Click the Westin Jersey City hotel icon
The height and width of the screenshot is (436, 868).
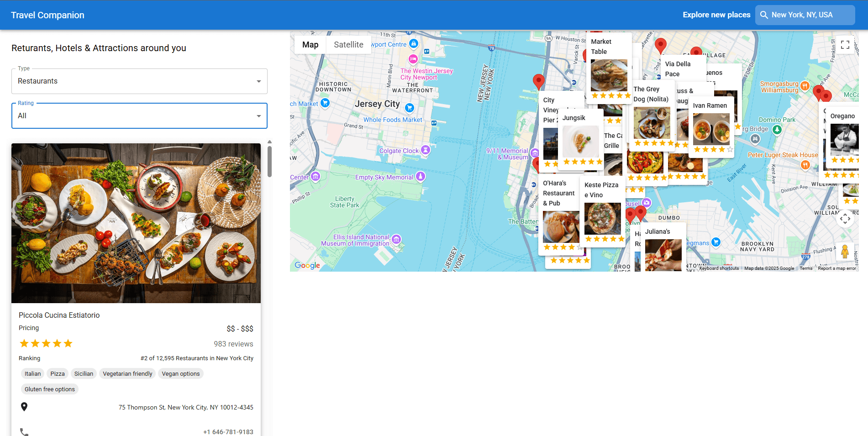pos(413,59)
